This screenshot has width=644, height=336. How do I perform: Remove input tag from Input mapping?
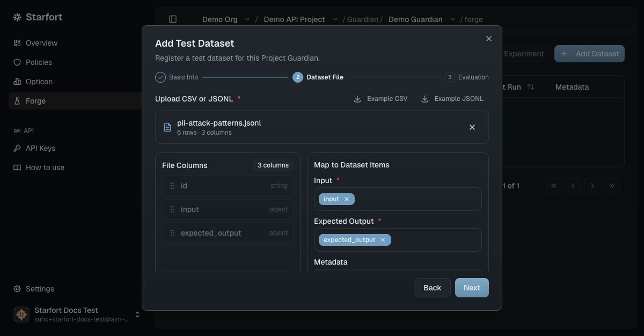tap(347, 199)
